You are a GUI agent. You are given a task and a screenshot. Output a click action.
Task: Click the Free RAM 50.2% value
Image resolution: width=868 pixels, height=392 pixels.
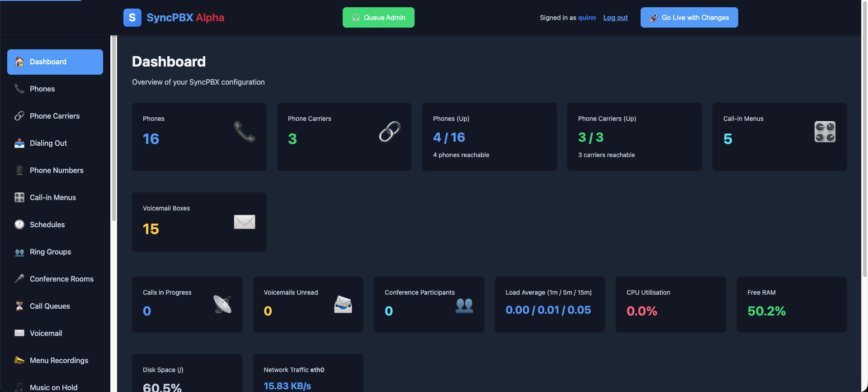click(767, 311)
